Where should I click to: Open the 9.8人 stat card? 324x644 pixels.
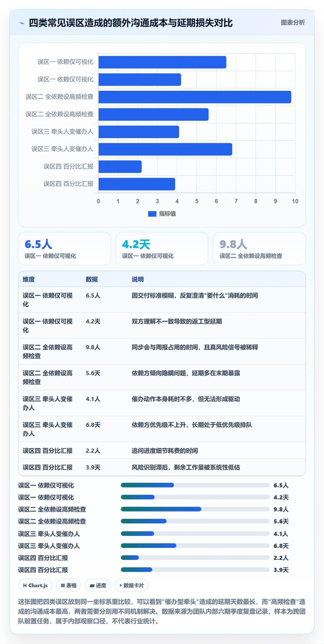[x=259, y=249]
